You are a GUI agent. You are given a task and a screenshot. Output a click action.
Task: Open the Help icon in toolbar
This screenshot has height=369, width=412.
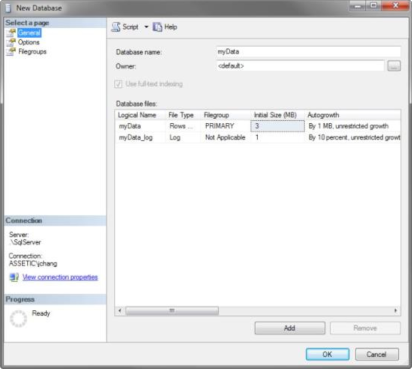(157, 27)
